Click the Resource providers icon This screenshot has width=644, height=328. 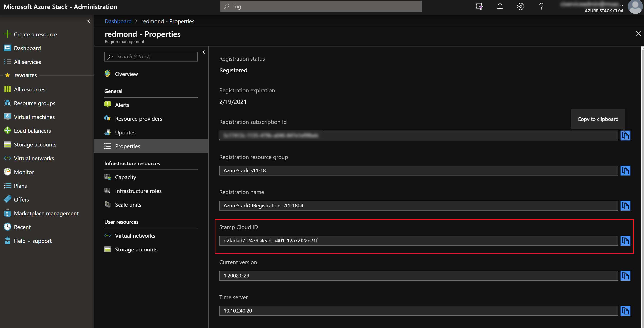coord(108,118)
